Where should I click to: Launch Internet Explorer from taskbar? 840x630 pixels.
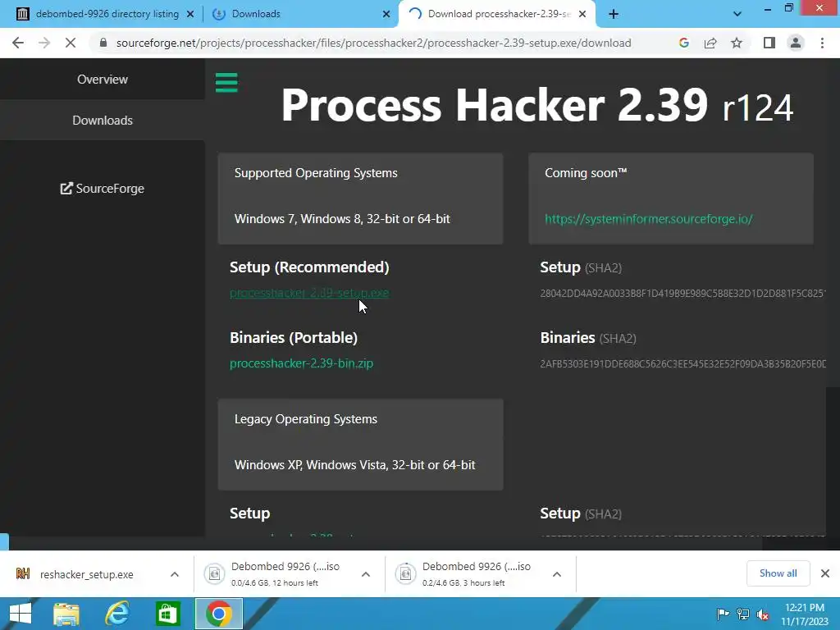[x=117, y=614]
